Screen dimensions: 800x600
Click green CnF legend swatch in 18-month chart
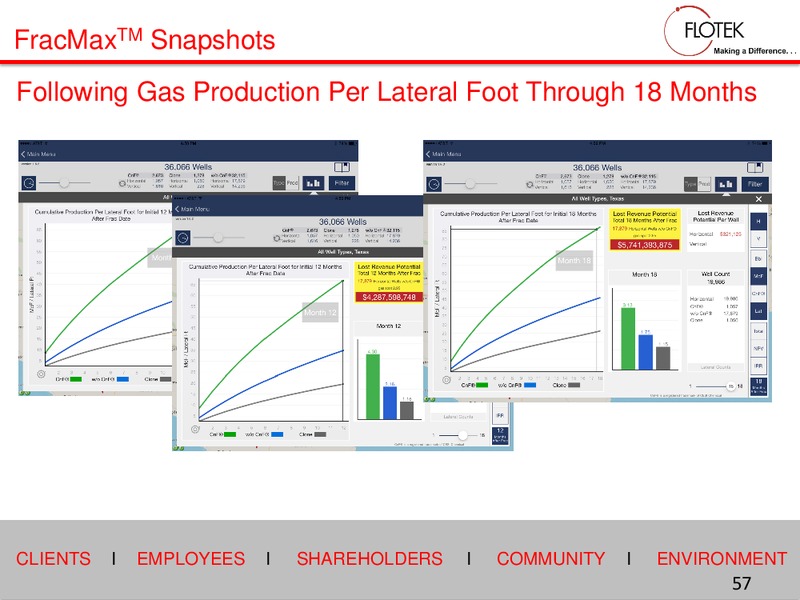click(482, 385)
